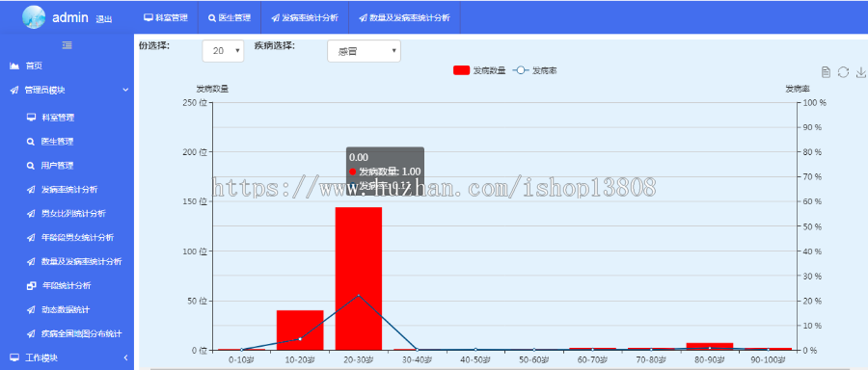The image size is (868, 370).
Task: Click rocket icon beside sidebar 数量及发病率统计分析
Action: coord(31,261)
